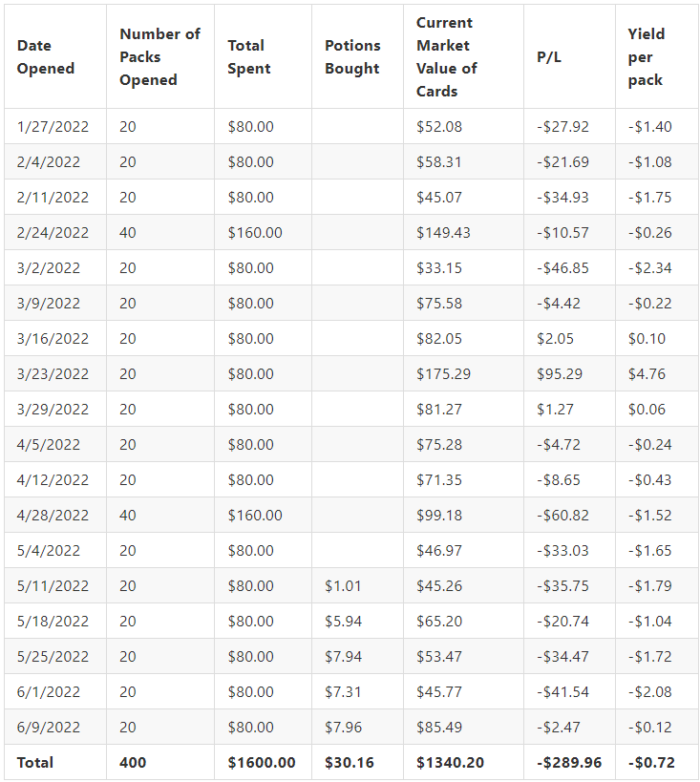Click the Yield per pack header
Viewport: 700px width, 782px height.
657,57
